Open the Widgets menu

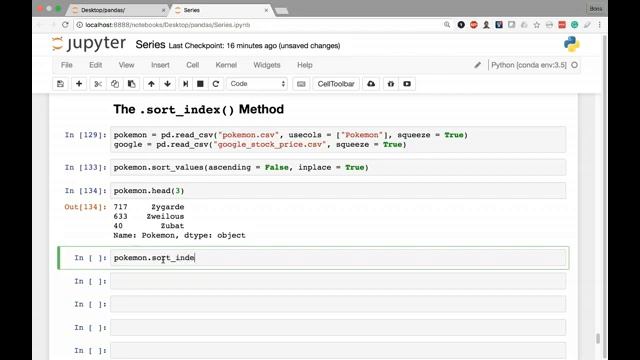(x=267, y=65)
